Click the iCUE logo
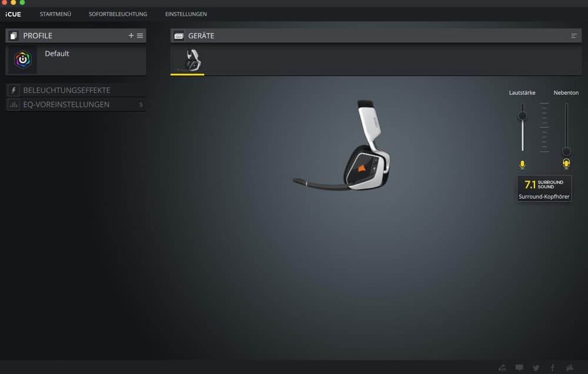 coord(13,14)
